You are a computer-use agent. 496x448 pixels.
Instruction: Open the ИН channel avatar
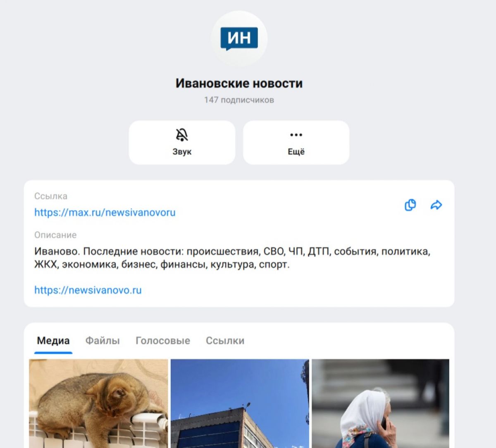pyautogui.click(x=239, y=39)
